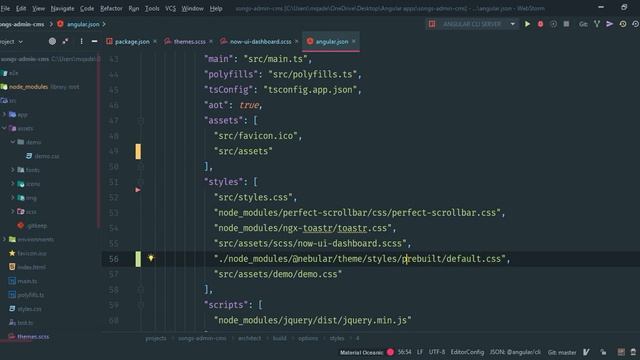Expand or collapse all in Project panel

pos(65,41)
